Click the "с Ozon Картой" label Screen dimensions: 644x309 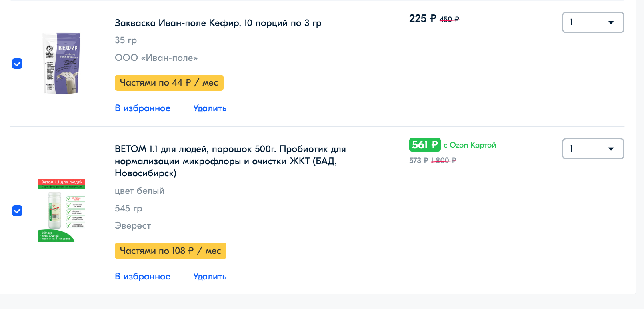point(470,145)
